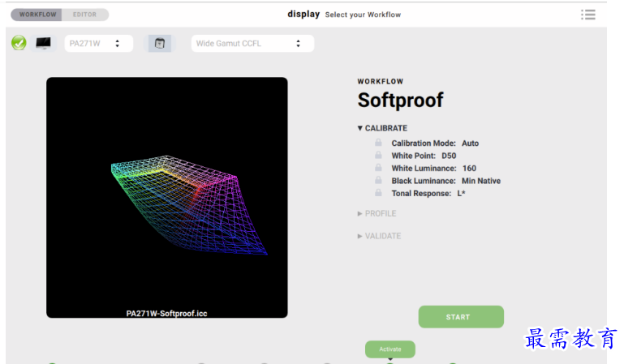The width and height of the screenshot is (624, 364).
Task: Click the Tonal Response L* value
Action: click(461, 194)
